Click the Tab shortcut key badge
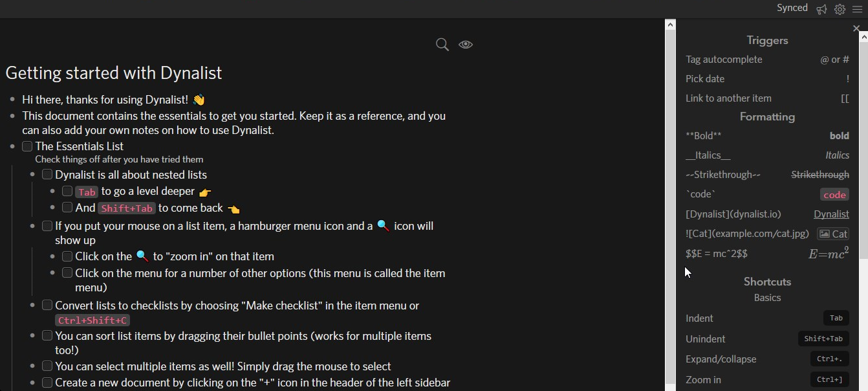Viewport: 868px width, 391px height. [x=836, y=318]
